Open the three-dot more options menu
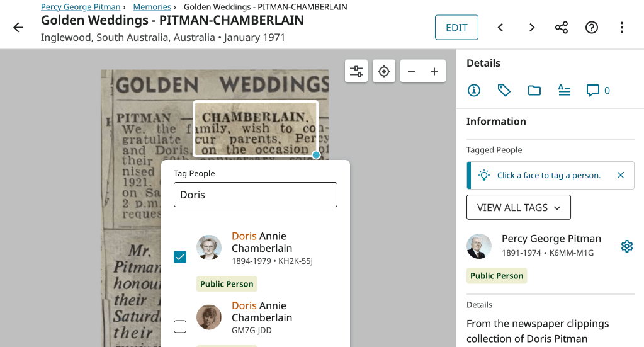This screenshot has width=644, height=347. [x=622, y=28]
